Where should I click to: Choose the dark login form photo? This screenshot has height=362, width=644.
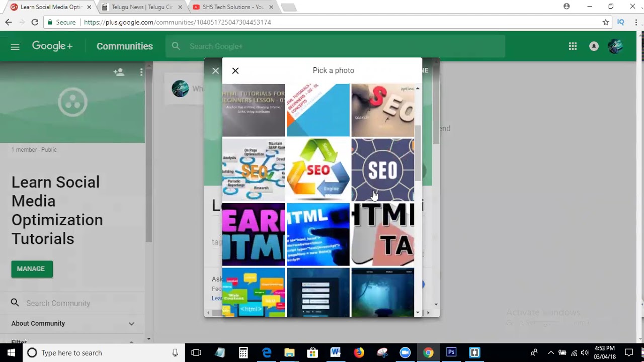click(x=318, y=292)
